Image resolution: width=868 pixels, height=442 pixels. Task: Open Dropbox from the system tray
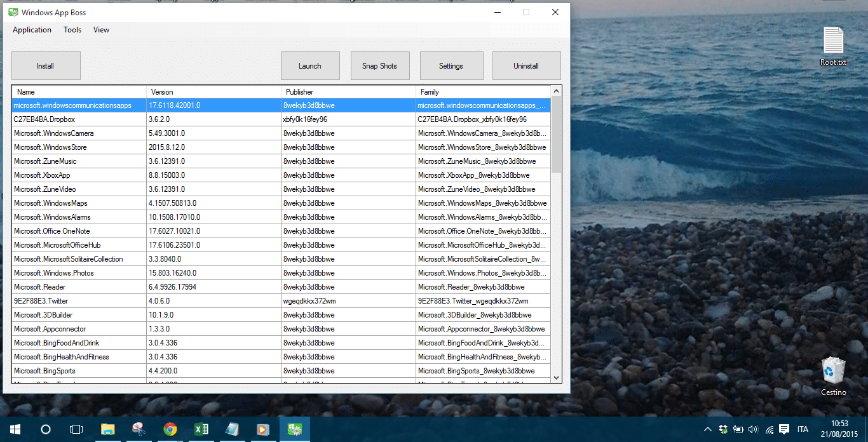[x=724, y=429]
